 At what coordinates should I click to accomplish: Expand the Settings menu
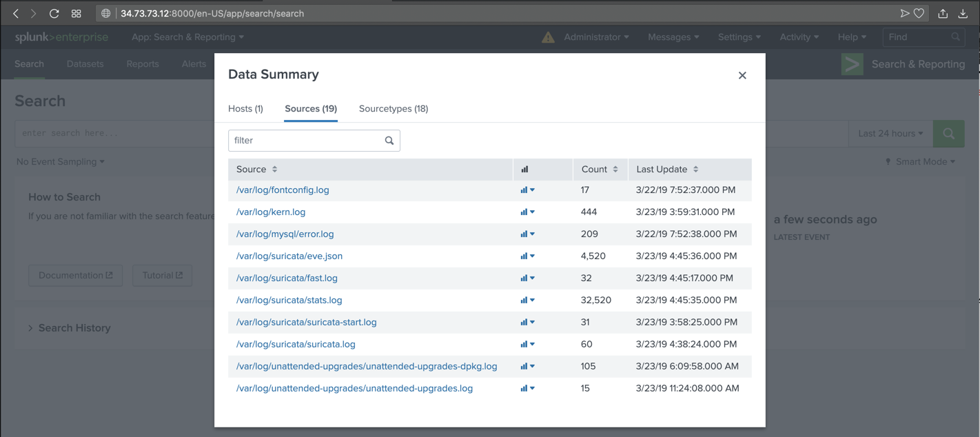[739, 37]
